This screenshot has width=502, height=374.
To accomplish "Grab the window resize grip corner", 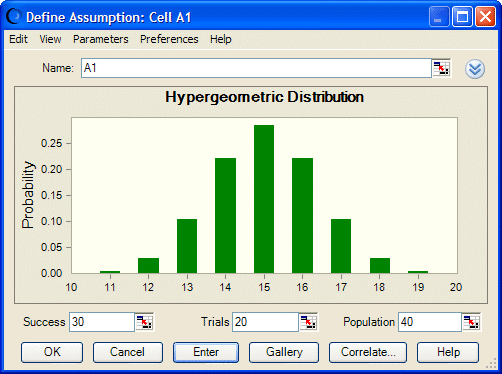I will tap(491, 364).
